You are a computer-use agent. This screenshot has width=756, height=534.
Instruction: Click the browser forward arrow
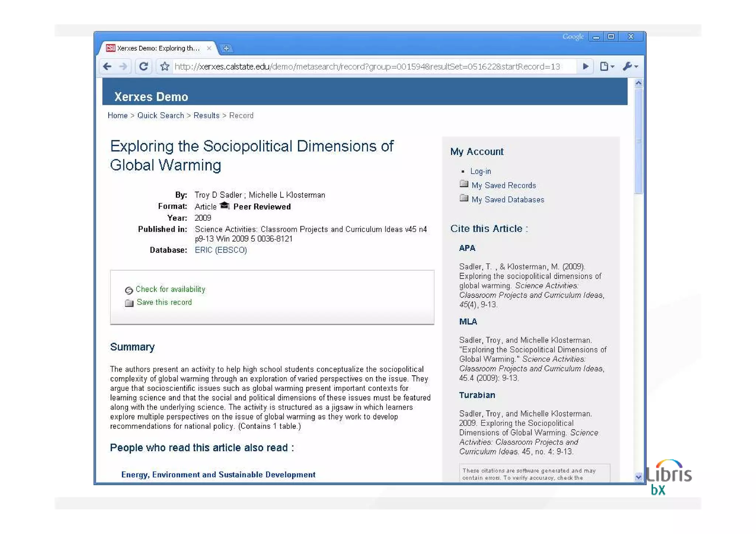click(x=123, y=66)
